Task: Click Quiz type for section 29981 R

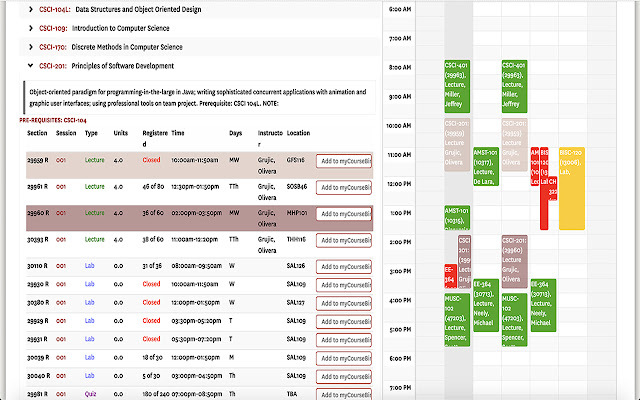Action: click(90, 394)
